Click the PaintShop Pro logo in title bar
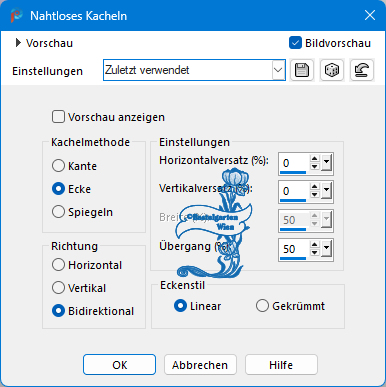This screenshot has height=387, width=386. [16, 16]
